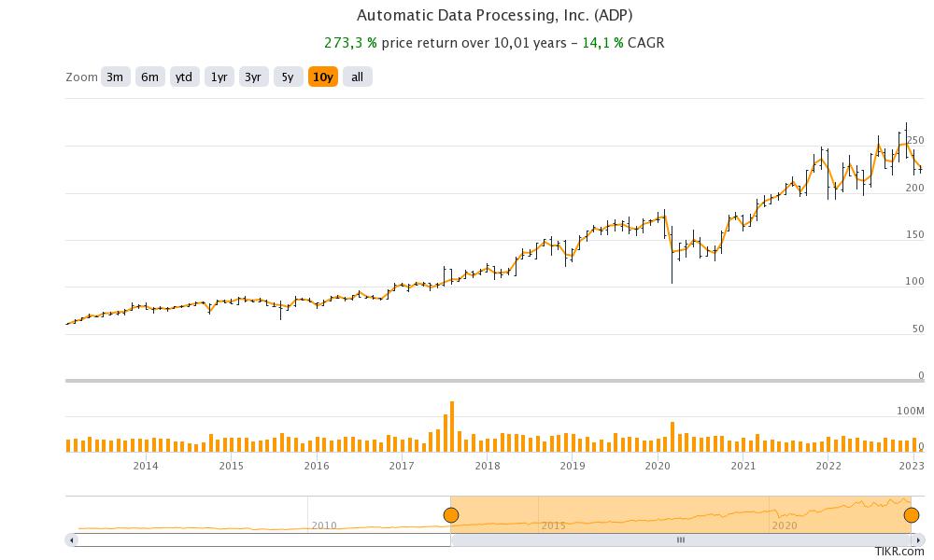Click the left navigator range handle

point(451,515)
